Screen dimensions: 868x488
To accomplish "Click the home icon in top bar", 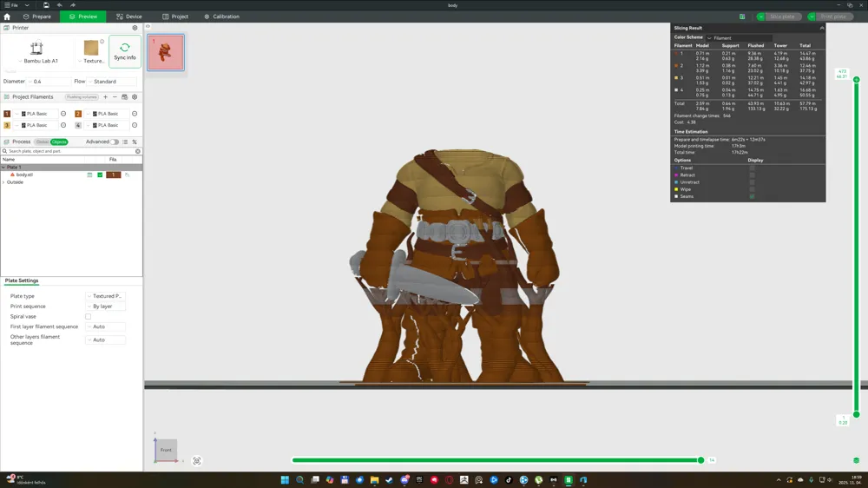I will (x=7, y=16).
